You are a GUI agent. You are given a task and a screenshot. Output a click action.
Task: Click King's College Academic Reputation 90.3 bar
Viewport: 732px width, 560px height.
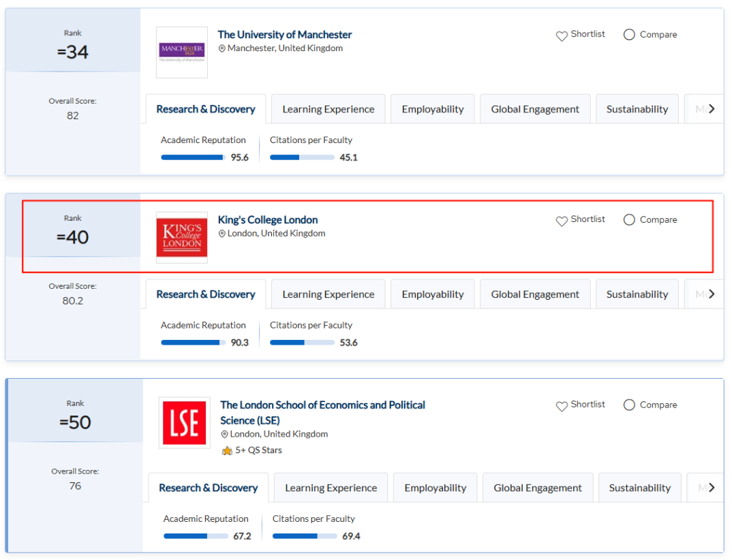point(194,343)
